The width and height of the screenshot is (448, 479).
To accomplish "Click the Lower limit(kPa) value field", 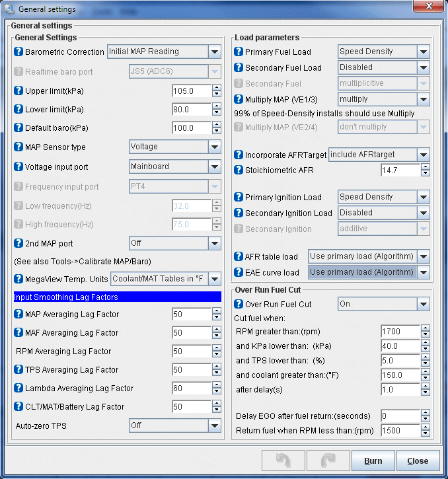I will [192, 110].
